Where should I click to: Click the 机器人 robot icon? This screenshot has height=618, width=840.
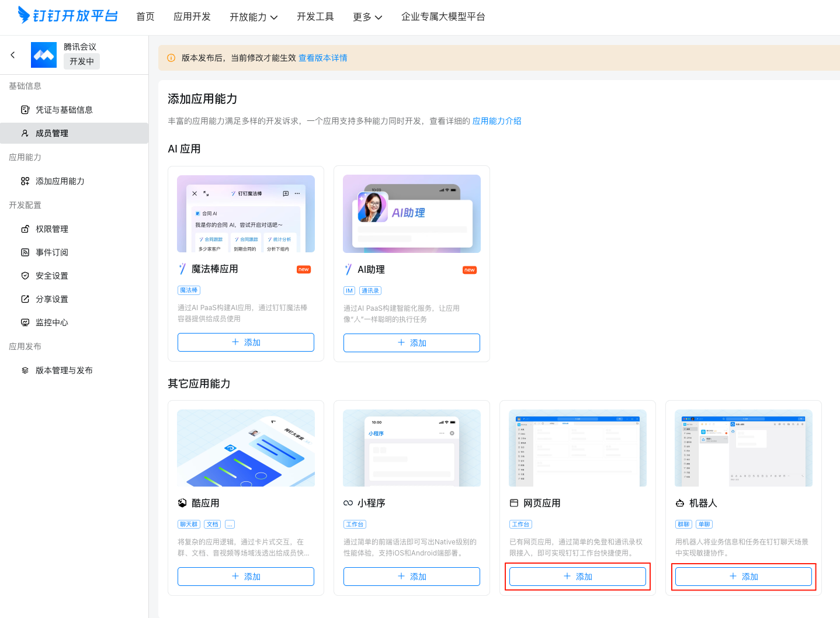(680, 503)
